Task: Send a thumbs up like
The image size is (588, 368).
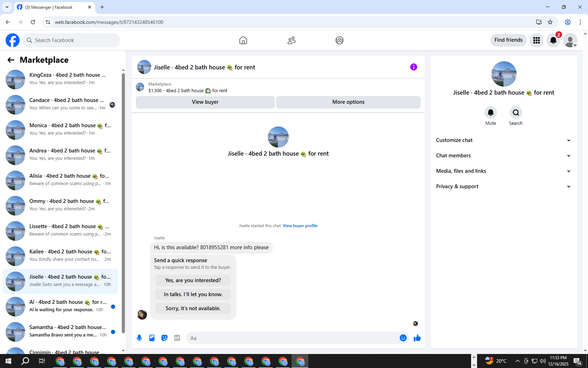Action: [x=417, y=338]
